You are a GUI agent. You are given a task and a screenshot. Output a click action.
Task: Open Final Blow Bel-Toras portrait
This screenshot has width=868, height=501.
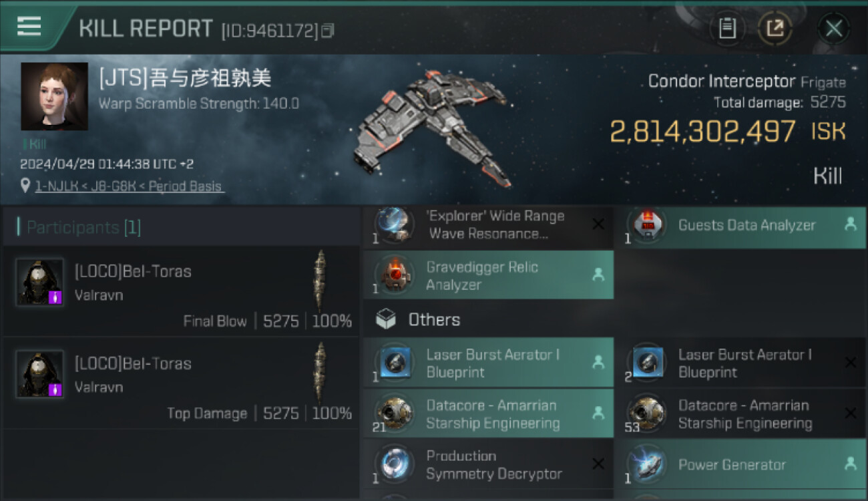pyautogui.click(x=40, y=282)
